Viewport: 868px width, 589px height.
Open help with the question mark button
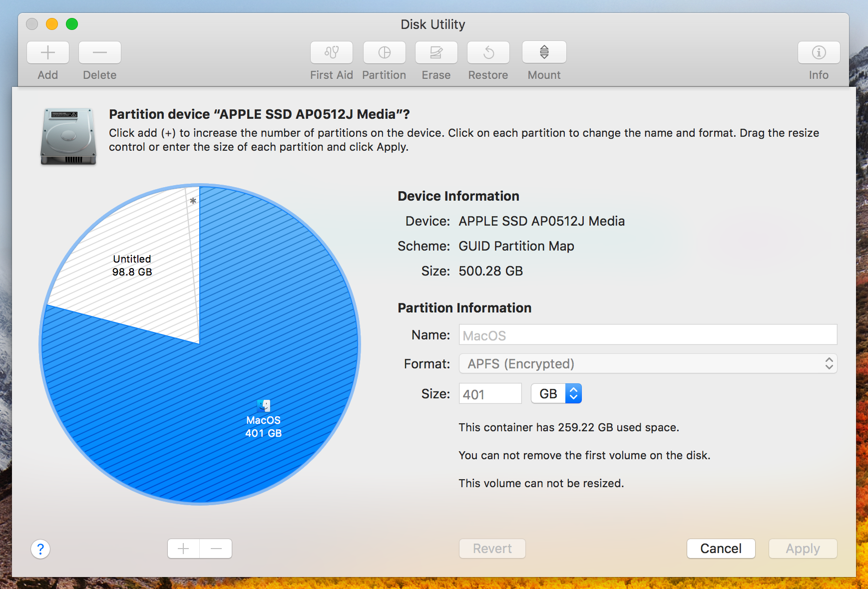point(40,549)
